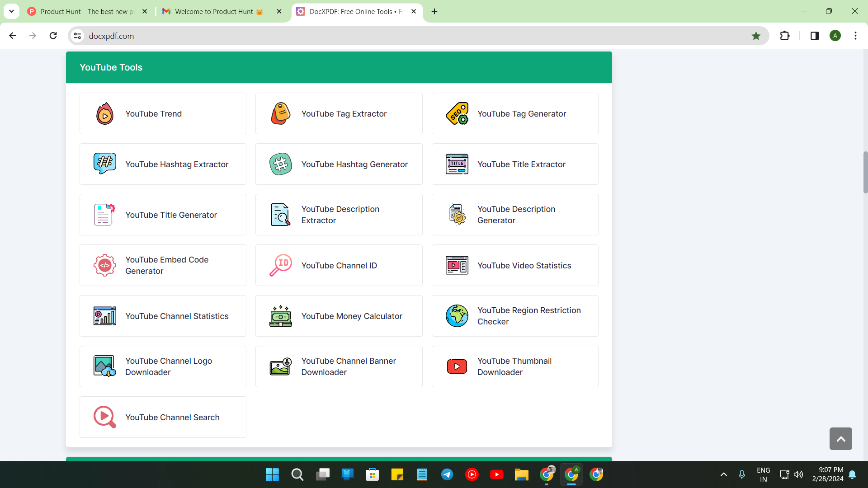Open the YouTube Video Statistics icon
The width and height of the screenshot is (868, 488).
tap(457, 265)
